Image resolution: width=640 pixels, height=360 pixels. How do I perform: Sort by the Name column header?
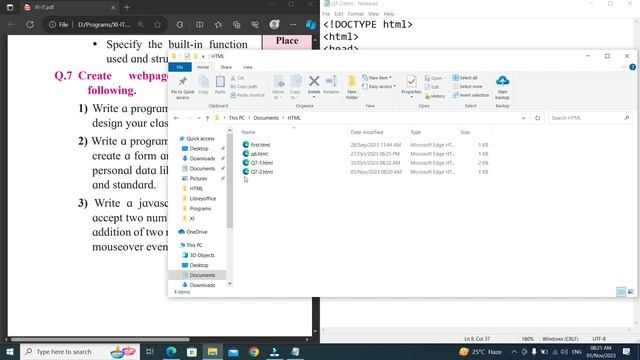click(248, 132)
